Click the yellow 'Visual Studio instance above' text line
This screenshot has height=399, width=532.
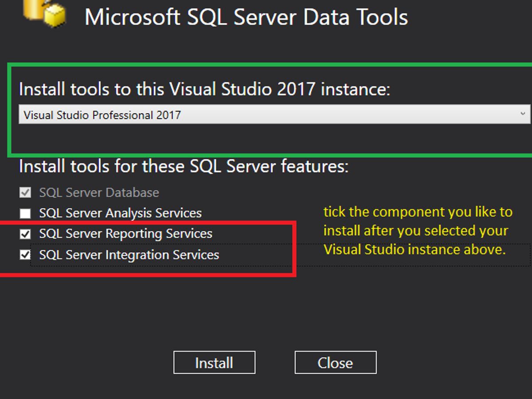point(415,250)
